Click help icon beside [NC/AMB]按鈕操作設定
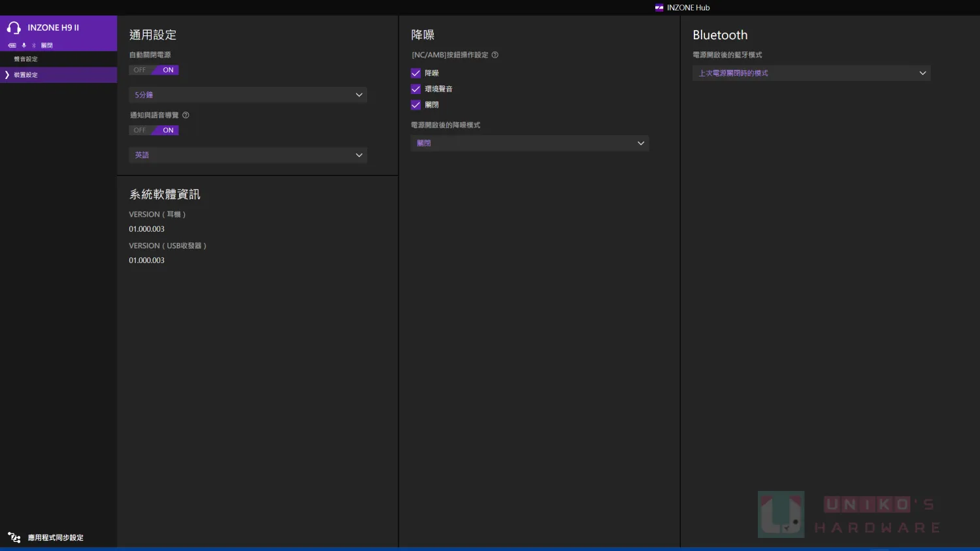The image size is (980, 551). 495,55
